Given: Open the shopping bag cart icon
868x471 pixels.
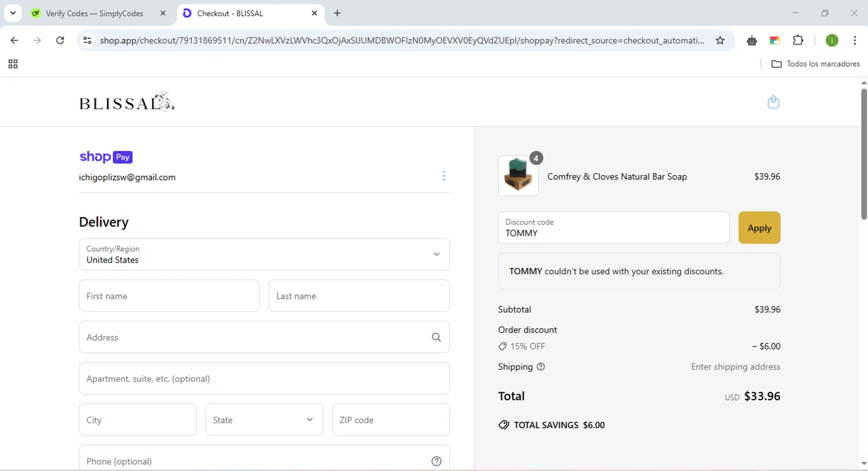Looking at the screenshot, I should pyautogui.click(x=773, y=102).
